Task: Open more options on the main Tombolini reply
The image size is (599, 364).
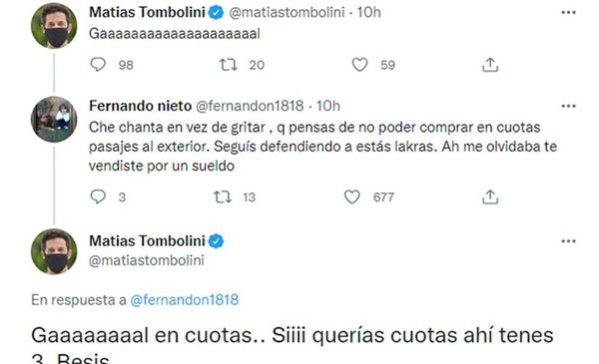Action: [x=568, y=241]
